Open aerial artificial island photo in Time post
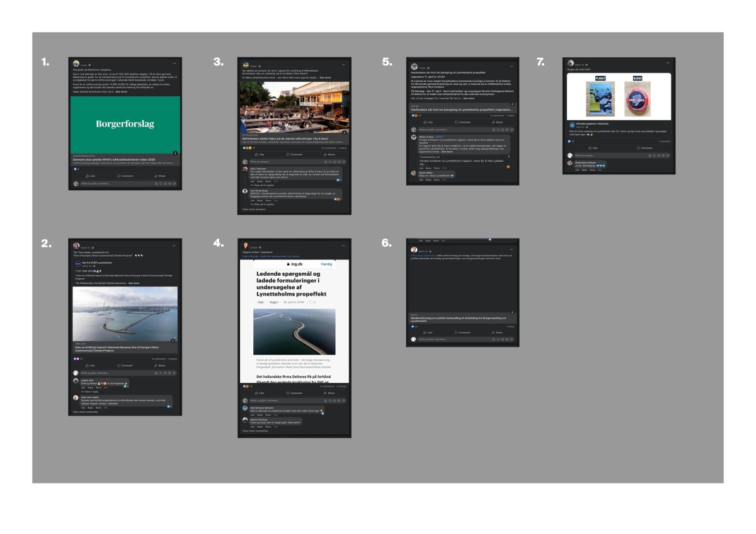This screenshot has height=534, width=756. [x=125, y=314]
